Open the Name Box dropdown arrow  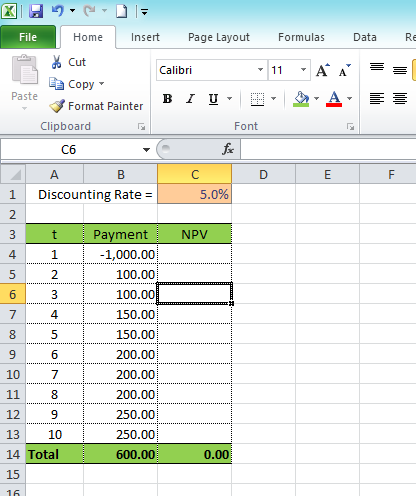[x=146, y=150]
